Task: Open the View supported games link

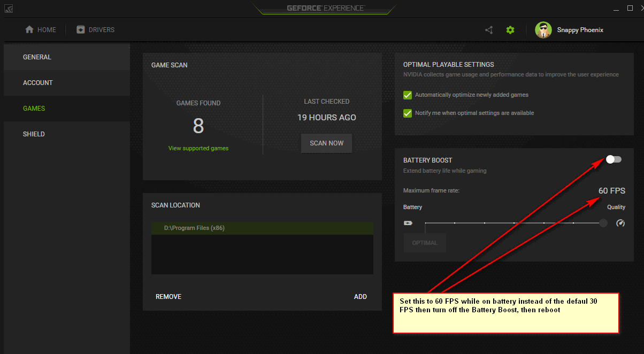Action: [198, 148]
